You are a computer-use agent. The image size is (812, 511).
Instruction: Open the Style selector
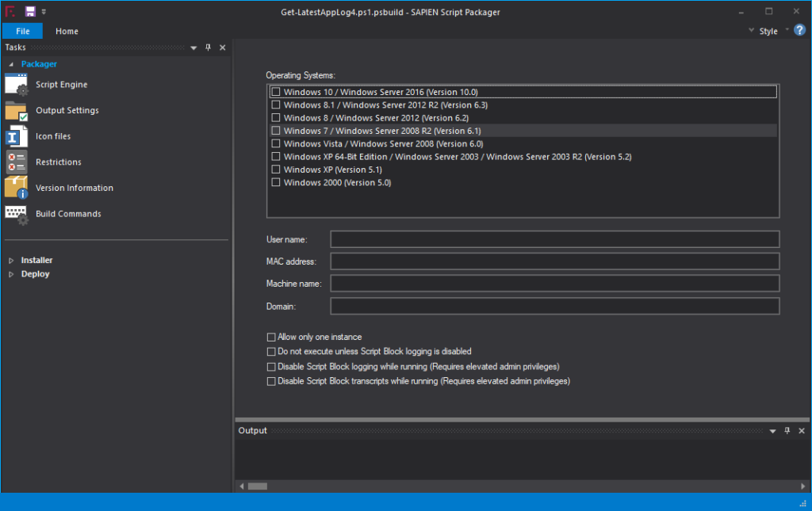pyautogui.click(x=768, y=31)
